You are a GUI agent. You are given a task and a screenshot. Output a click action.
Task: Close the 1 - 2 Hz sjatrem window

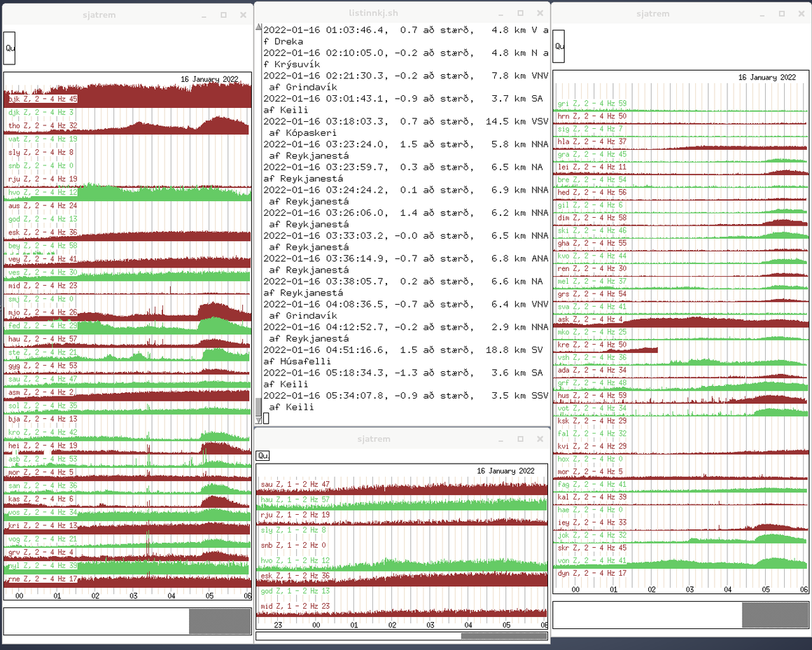[x=540, y=439]
